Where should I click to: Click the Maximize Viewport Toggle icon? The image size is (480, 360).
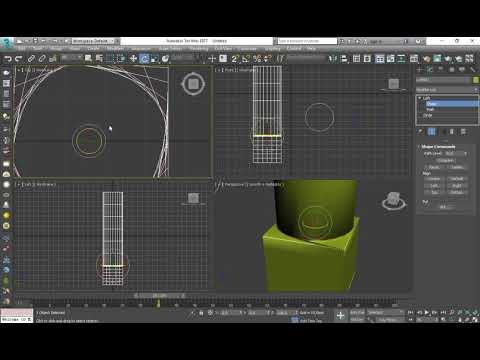tap(475, 320)
